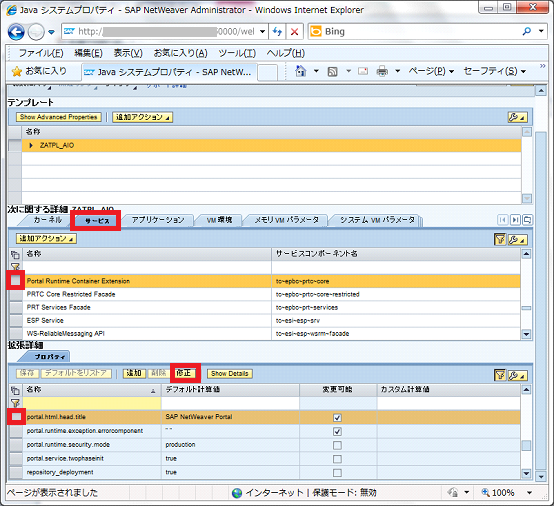Image resolution: width=554 pixels, height=506 pixels.
Task: Open the zoom level 100% dropdown
Action: 529,493
